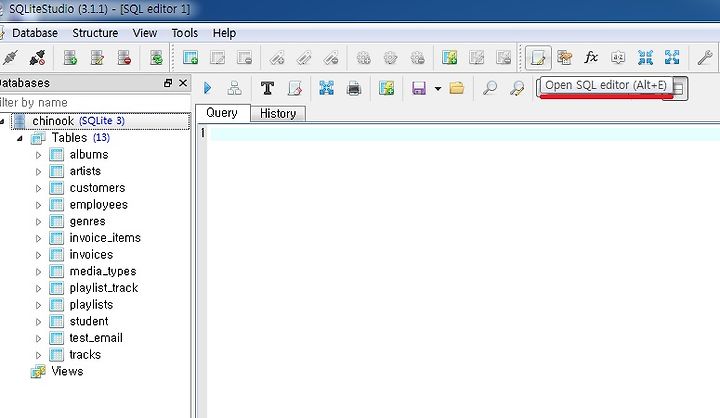Click the Add a database icon
Viewport: 720px width, 418px height.
point(70,58)
